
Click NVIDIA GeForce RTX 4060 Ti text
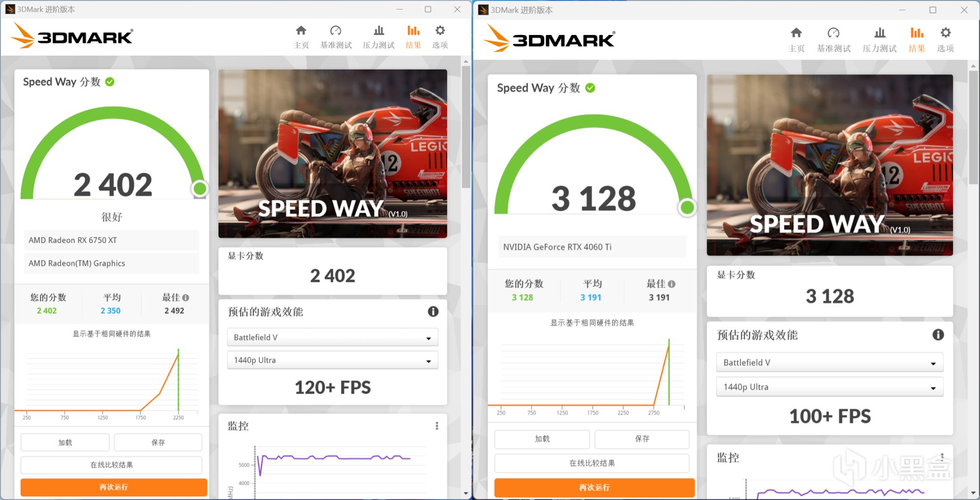[557, 247]
